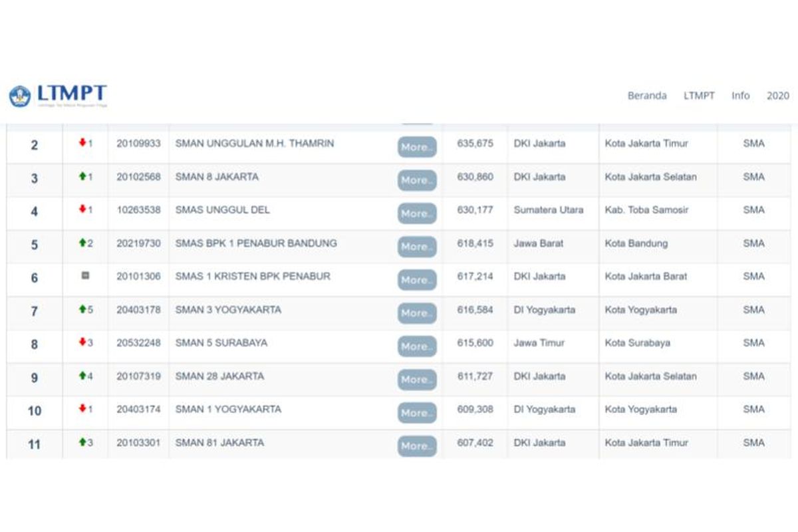Click More button for SMAS 1 KRISTEN BPK PENABUR

pyautogui.click(x=417, y=280)
